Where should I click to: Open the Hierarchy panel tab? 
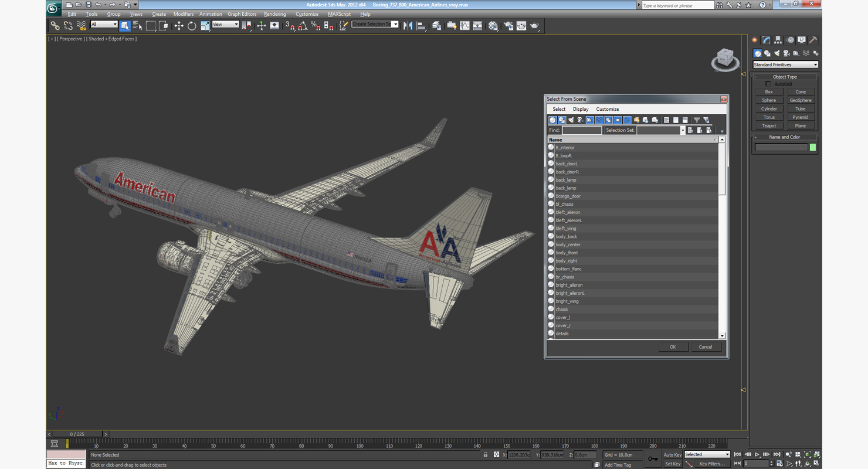point(778,40)
